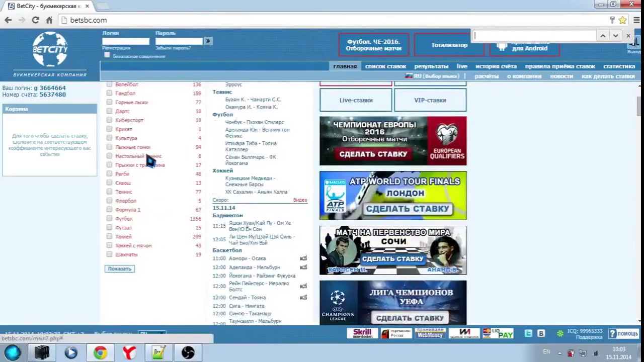Screen dimensions: 644x362
Task: Open the Live-ставки button
Action: click(356, 100)
